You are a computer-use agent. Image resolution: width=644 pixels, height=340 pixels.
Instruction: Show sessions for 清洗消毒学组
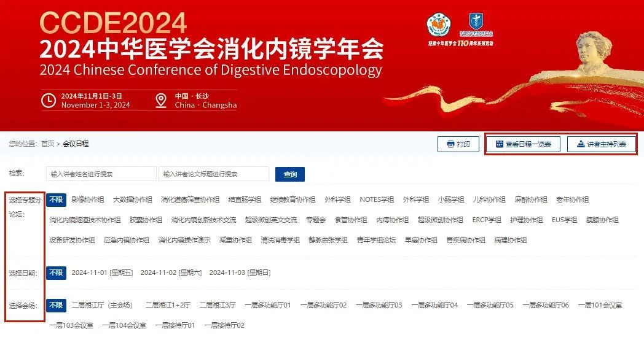pos(280,240)
